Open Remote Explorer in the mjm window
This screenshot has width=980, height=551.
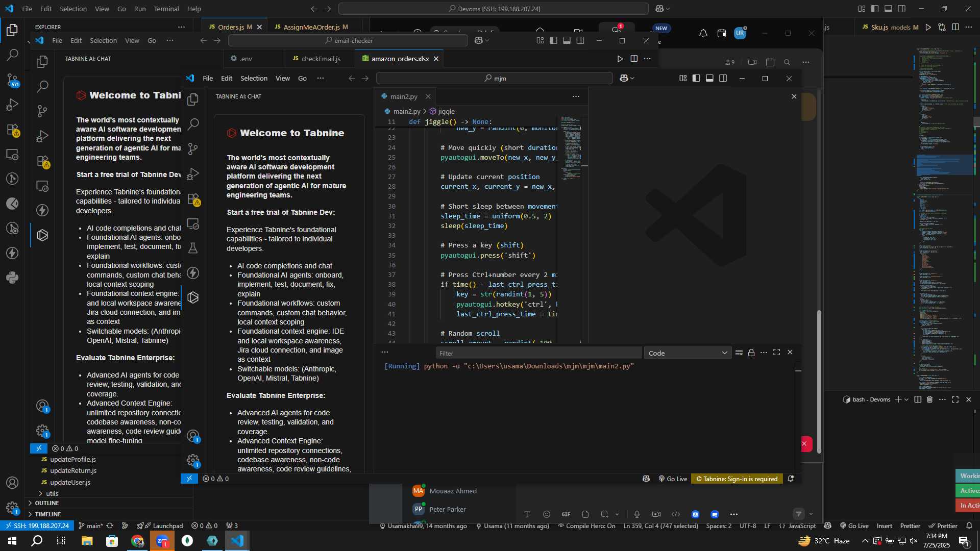tap(193, 223)
